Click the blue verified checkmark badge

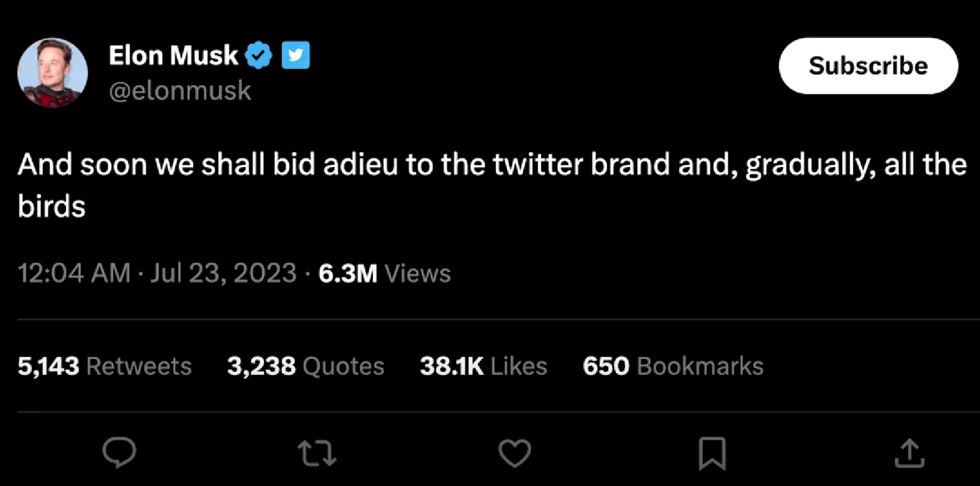259,54
